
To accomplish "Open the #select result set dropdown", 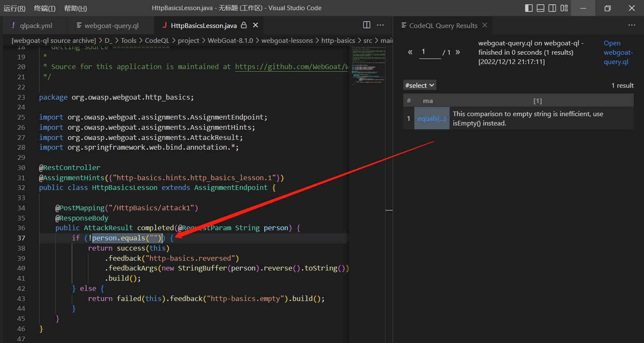I will point(420,85).
